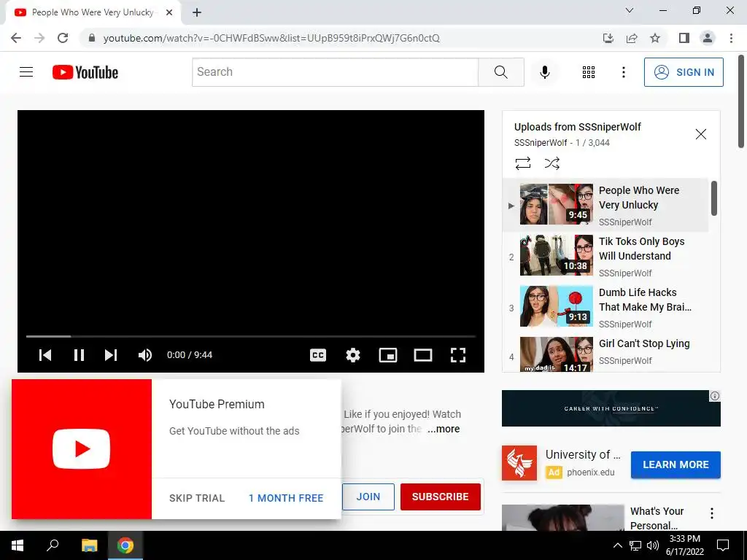This screenshot has width=747, height=560.
Task: Open the ad info icon on banner
Action: tap(715, 396)
